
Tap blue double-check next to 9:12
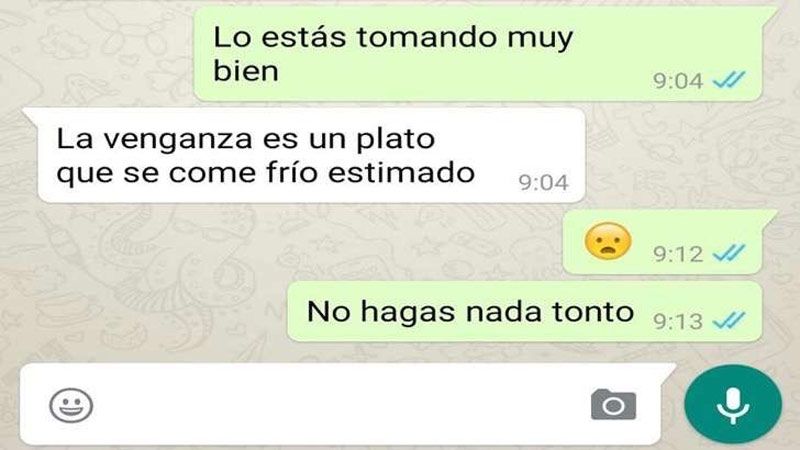[729, 252]
